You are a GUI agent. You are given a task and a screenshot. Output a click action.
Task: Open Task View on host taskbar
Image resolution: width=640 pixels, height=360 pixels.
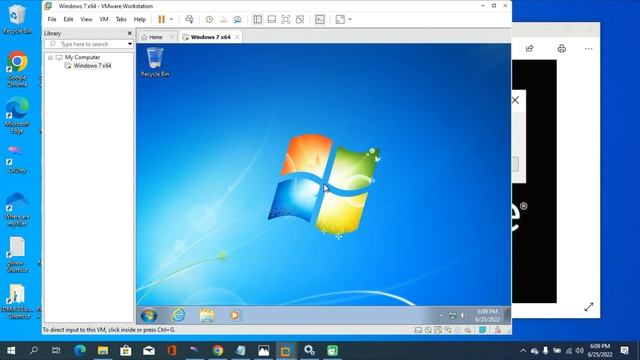56,350
